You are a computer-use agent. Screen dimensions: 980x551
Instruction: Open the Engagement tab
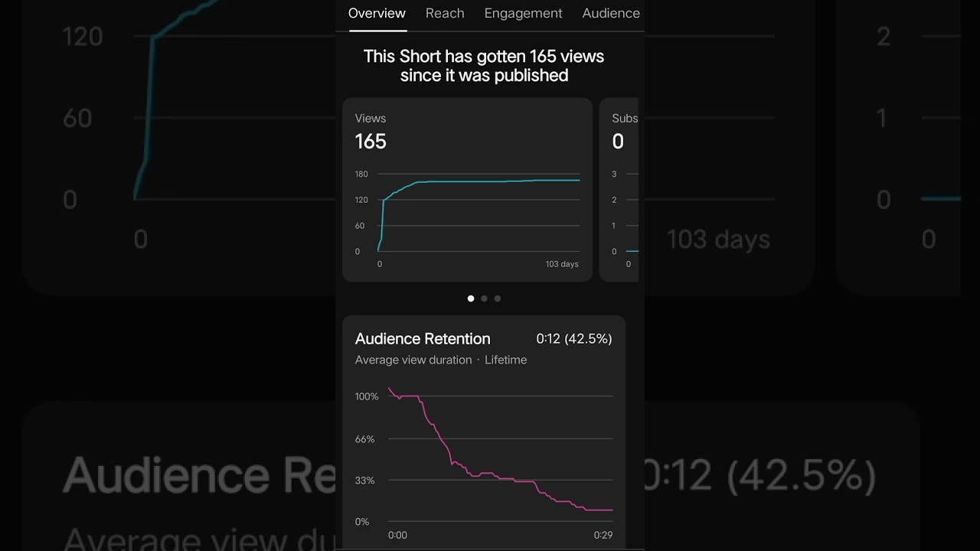click(x=523, y=13)
